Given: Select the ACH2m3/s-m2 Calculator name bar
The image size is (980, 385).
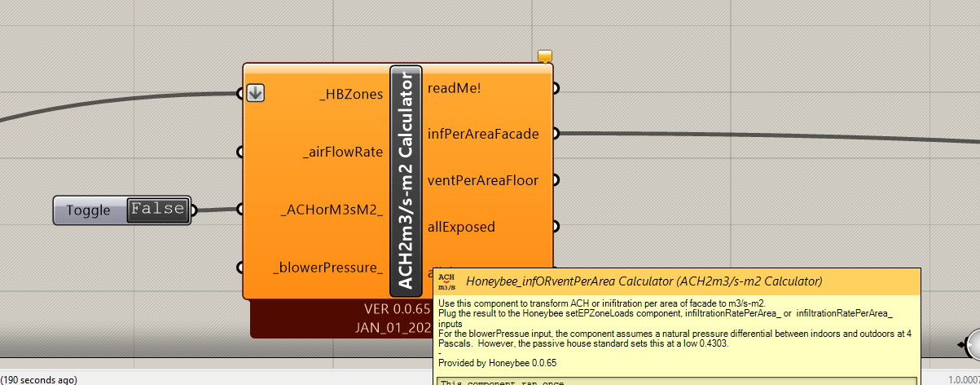Looking at the screenshot, I should pos(406,180).
